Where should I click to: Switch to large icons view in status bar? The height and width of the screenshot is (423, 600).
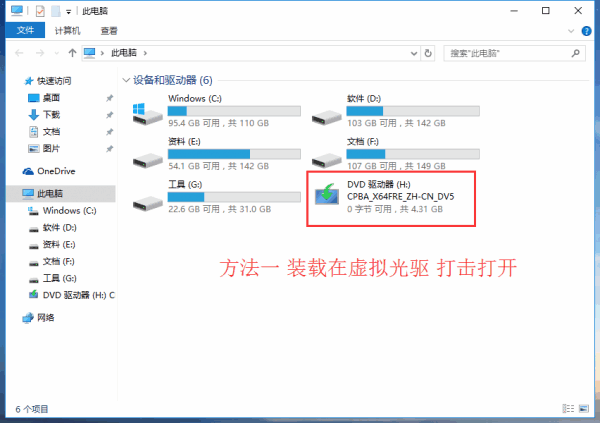(x=584, y=409)
